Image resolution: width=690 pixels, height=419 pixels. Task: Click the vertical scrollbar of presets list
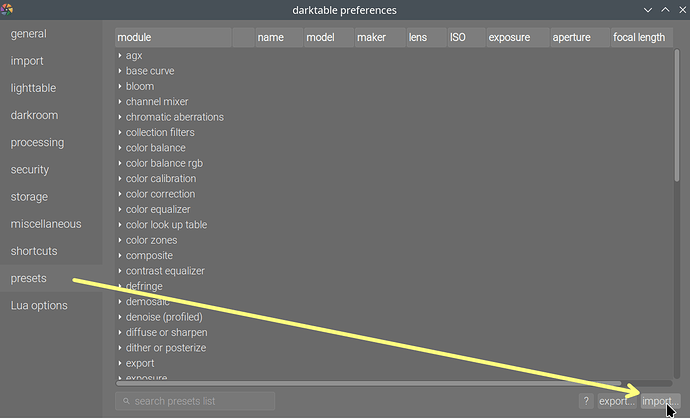point(677,115)
